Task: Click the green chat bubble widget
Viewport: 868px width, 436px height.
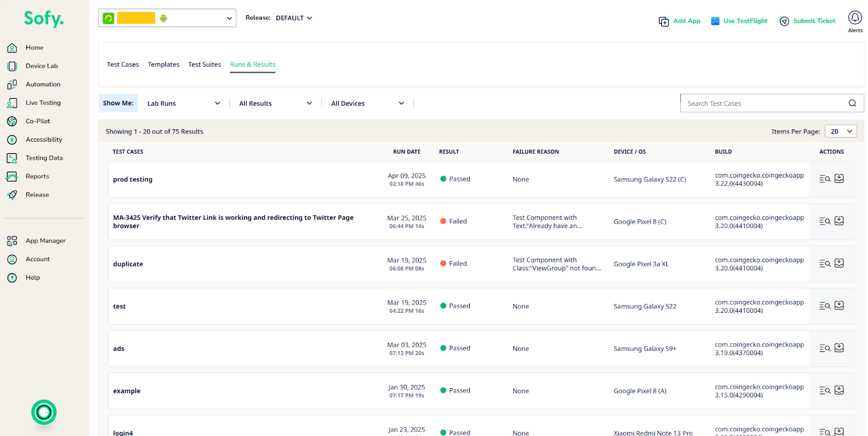Action: (x=44, y=413)
